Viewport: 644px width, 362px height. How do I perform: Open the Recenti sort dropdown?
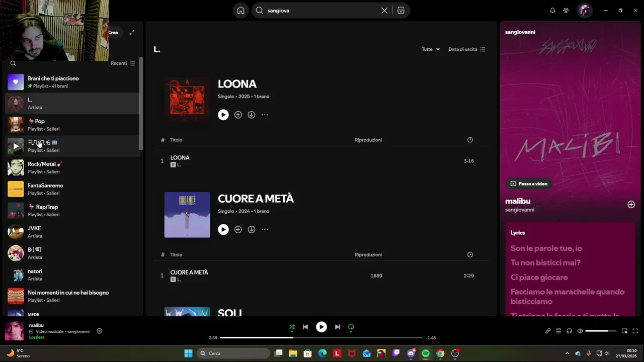tap(123, 63)
